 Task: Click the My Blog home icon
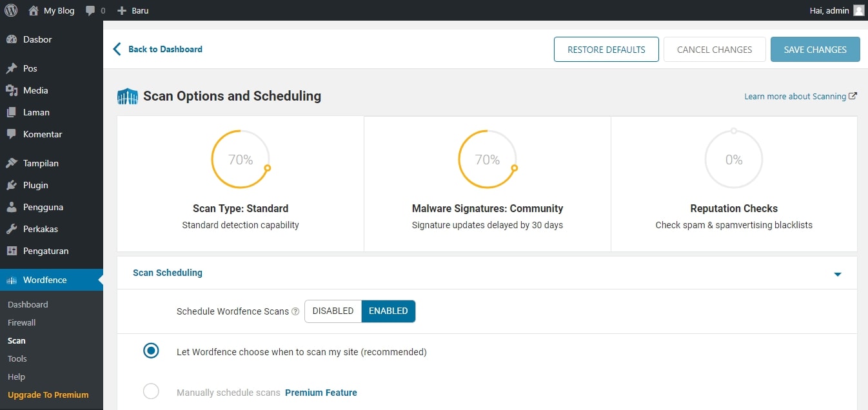pyautogui.click(x=34, y=10)
